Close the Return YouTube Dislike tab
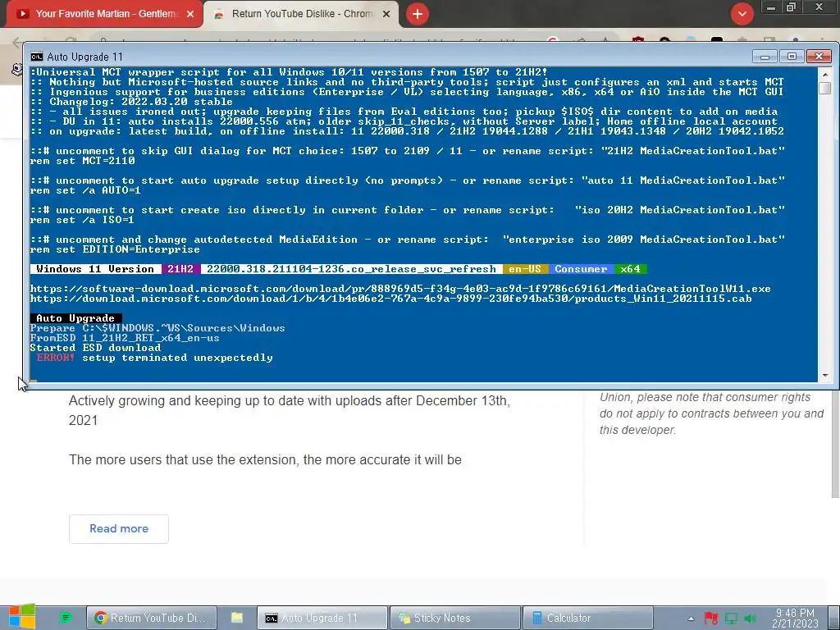Screen dimensions: 840x630 [386, 14]
